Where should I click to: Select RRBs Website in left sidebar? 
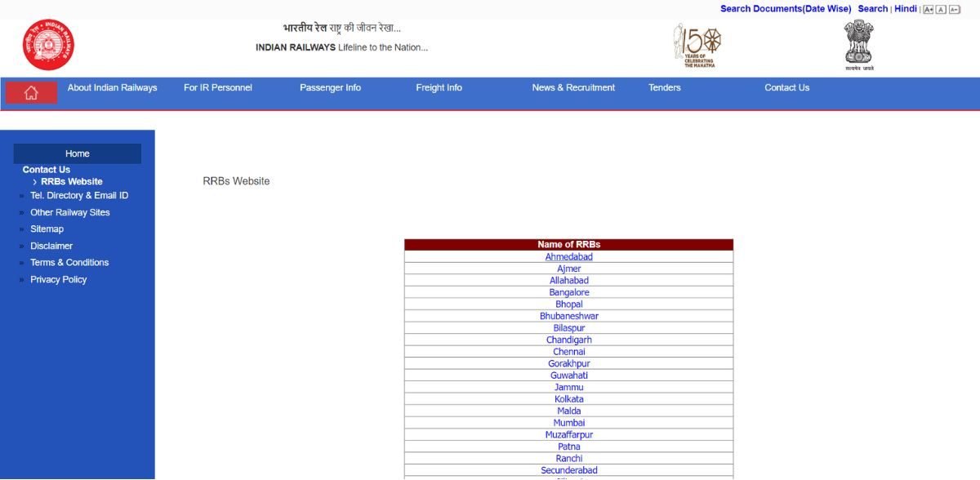coord(72,182)
